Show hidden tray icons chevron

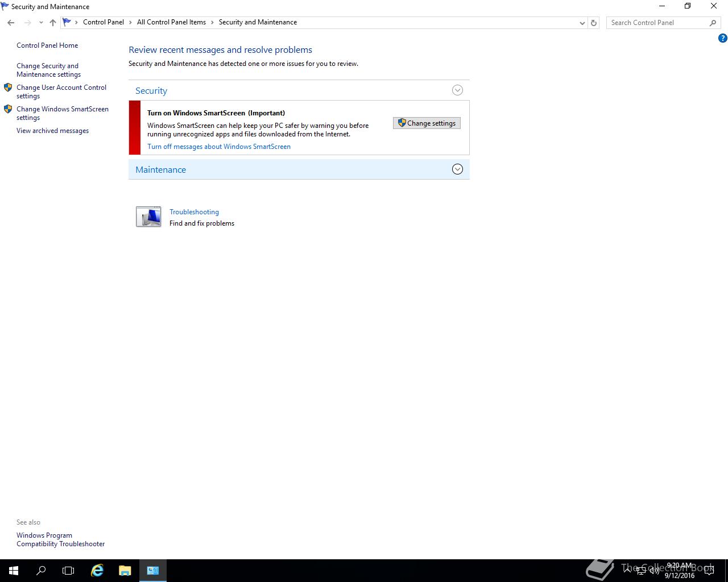(x=628, y=571)
